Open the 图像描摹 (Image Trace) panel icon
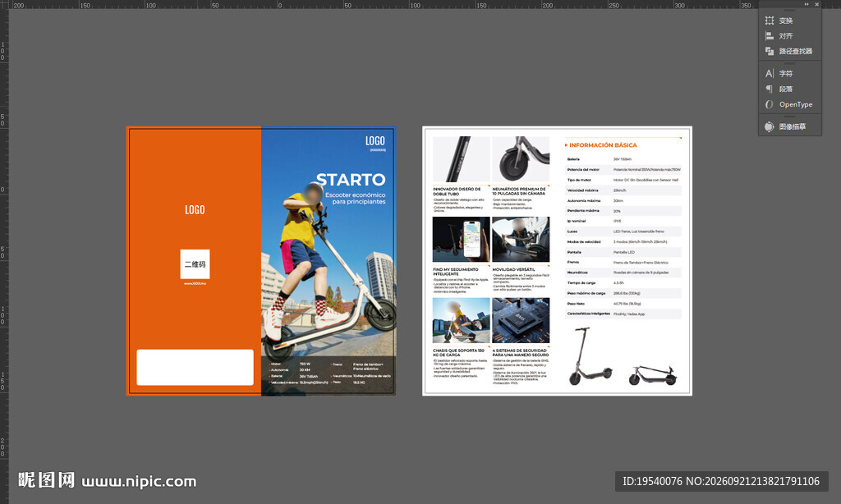The height and width of the screenshot is (504, 841). click(770, 126)
